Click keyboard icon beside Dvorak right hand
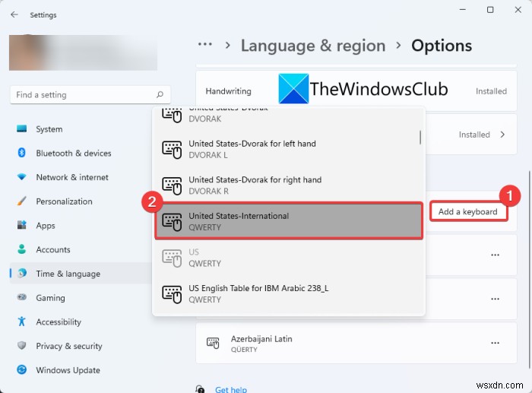Viewport: 532px width, 393px height. pos(172,185)
